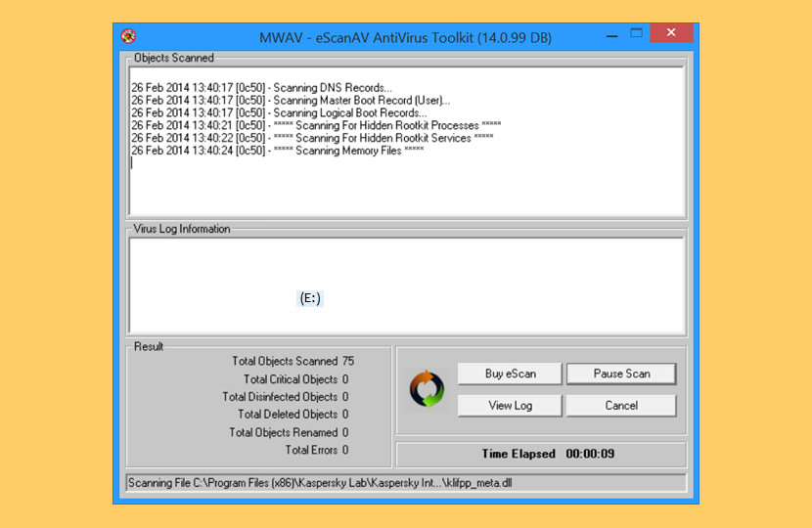This screenshot has height=528, width=812.
Task: Click the circular eScan logo beside Buy eScan
Action: pyautogui.click(x=427, y=389)
